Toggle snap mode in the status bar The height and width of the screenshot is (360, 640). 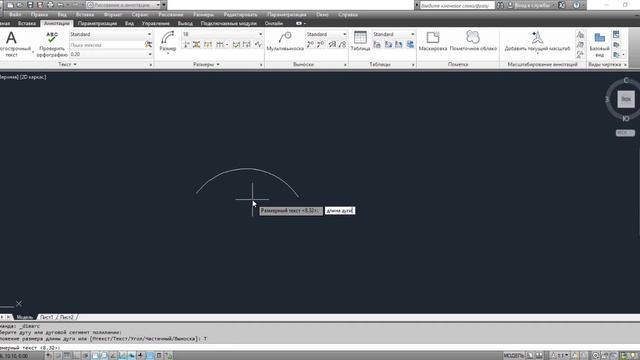[58, 356]
